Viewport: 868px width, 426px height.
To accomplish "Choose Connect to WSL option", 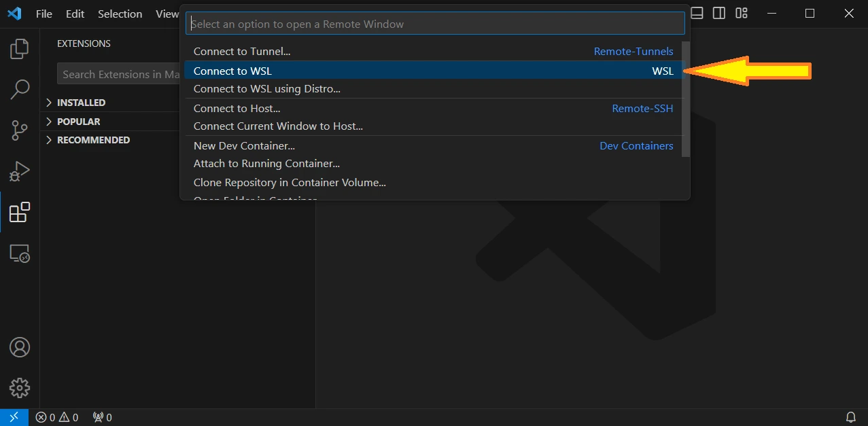I will click(x=433, y=71).
